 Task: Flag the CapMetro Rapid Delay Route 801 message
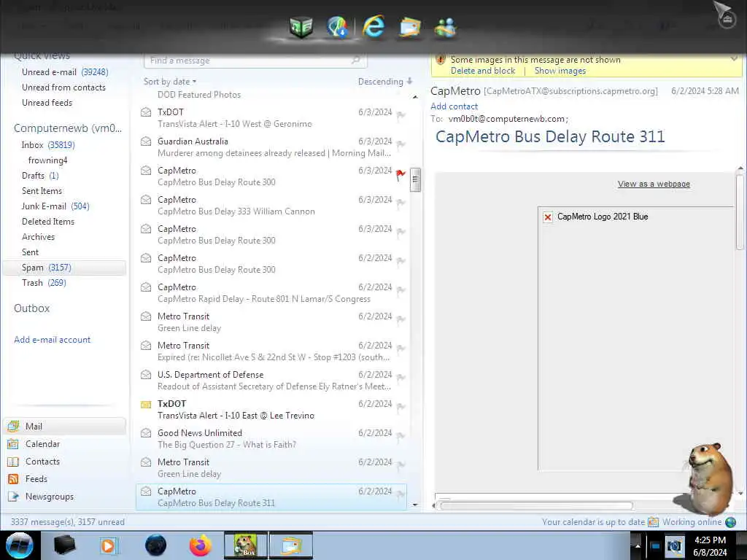pyautogui.click(x=401, y=291)
